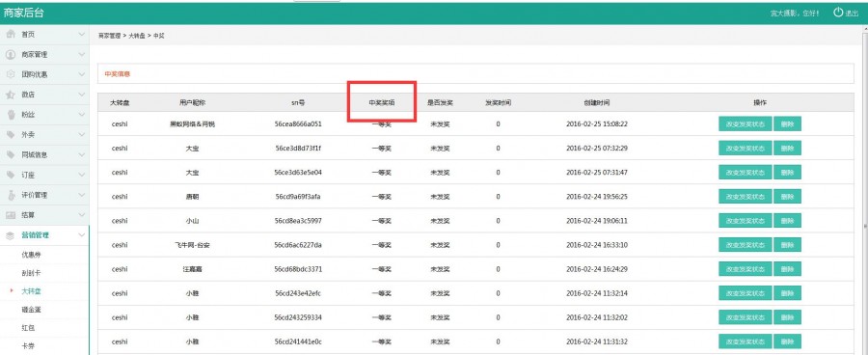Delete the 汪嘉嘉 winning record
The image size is (868, 355).
(787, 269)
